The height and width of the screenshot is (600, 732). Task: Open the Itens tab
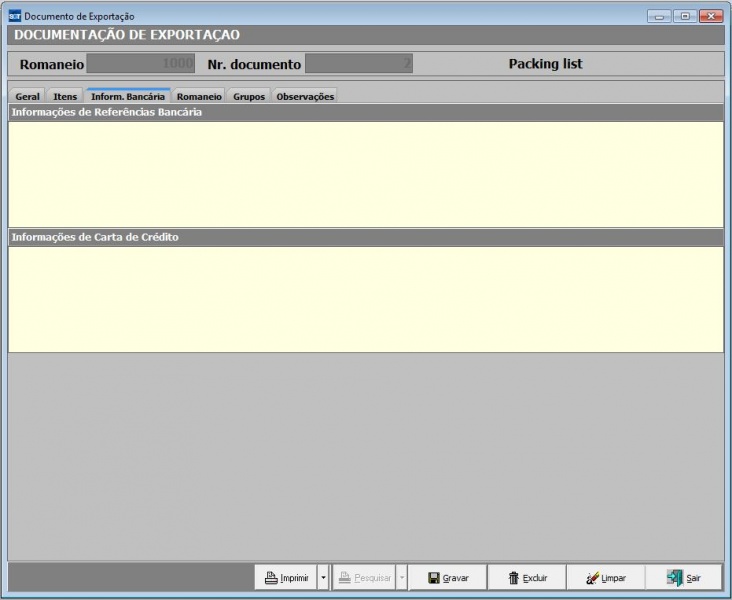65,97
